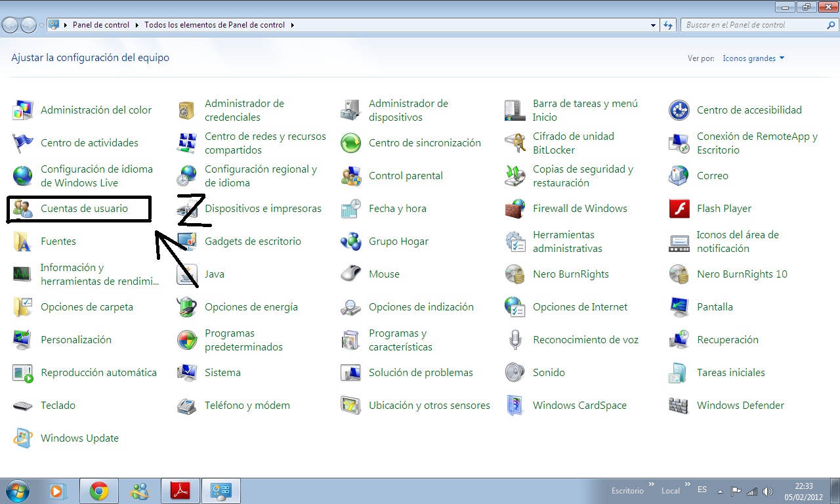Open the Java icon
The height and width of the screenshot is (504, 840).
[188, 274]
